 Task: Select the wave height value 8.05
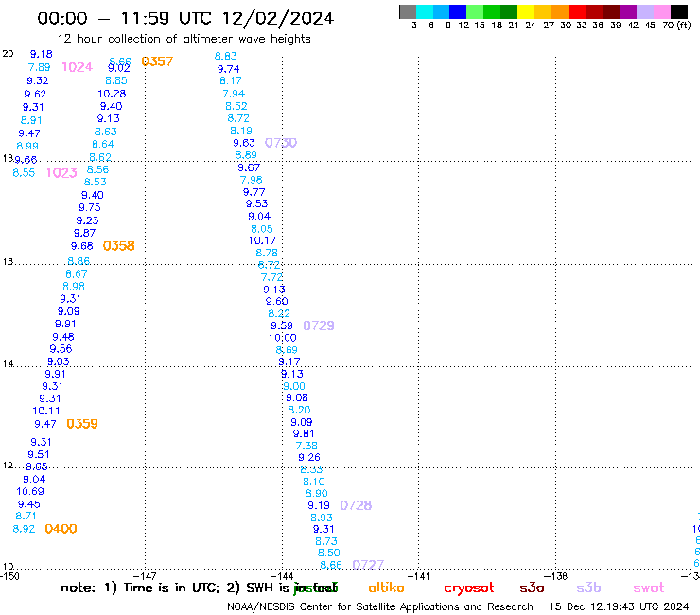point(262,229)
